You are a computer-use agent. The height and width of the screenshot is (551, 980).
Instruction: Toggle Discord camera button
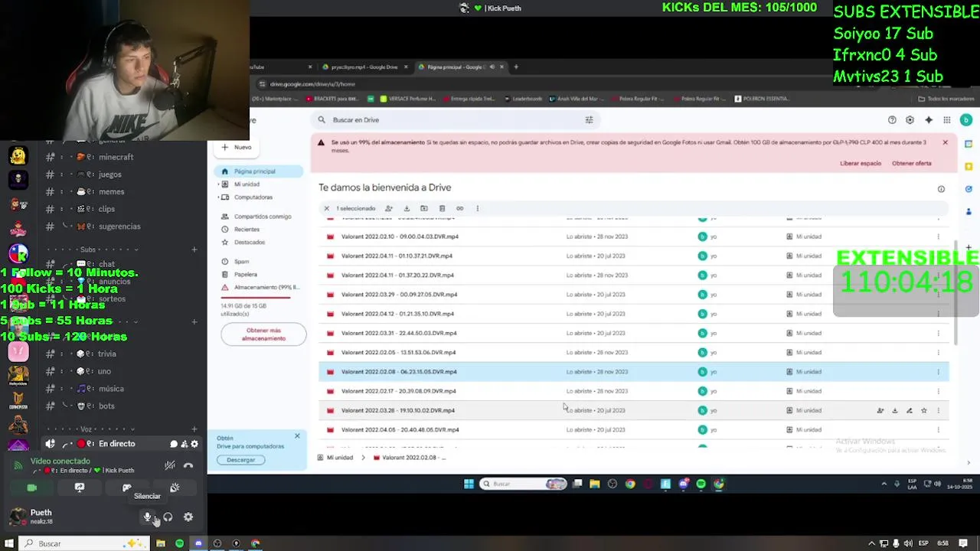31,487
